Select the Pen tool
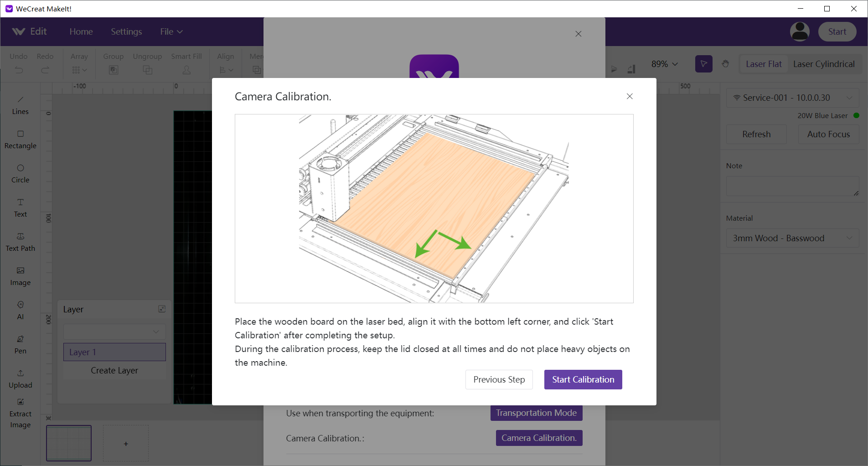 click(20, 344)
